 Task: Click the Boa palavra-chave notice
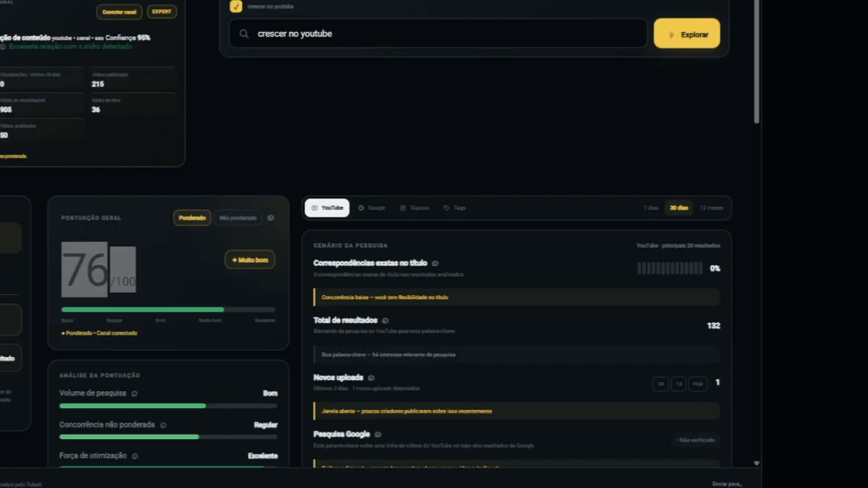[x=516, y=355]
